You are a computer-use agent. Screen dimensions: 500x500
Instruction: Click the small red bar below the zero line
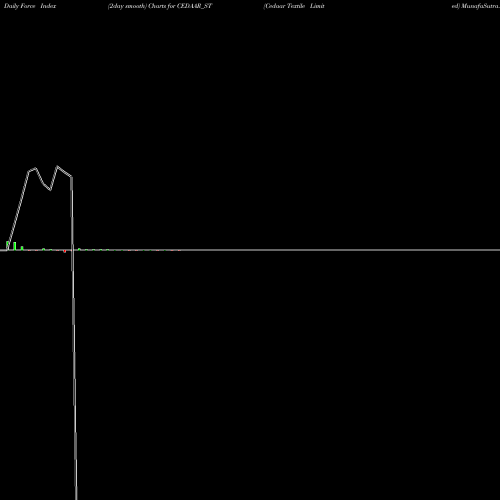click(65, 251)
